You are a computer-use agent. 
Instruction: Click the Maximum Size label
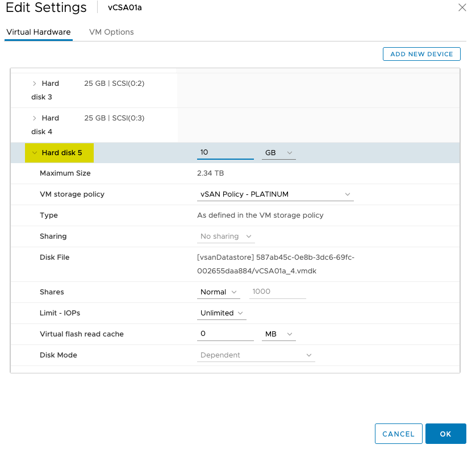coord(65,173)
